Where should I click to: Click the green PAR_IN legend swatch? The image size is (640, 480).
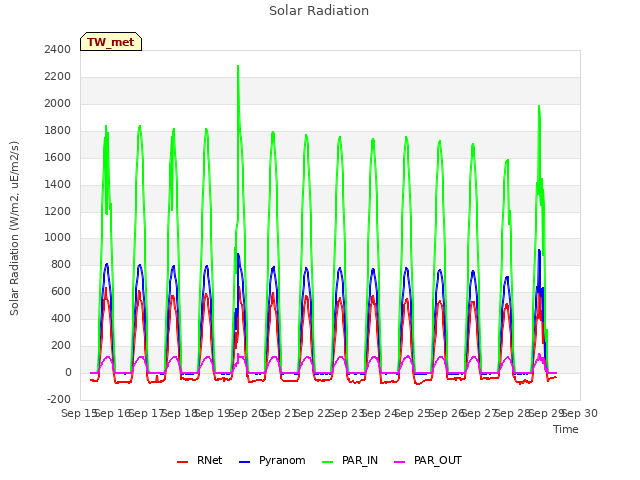[x=327, y=462]
